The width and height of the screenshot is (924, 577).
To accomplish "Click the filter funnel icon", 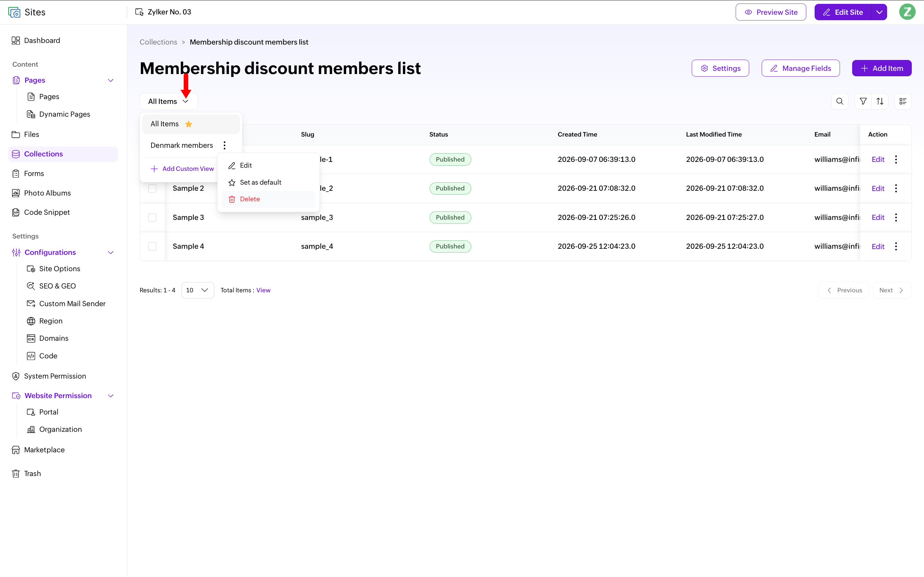I will (x=863, y=101).
